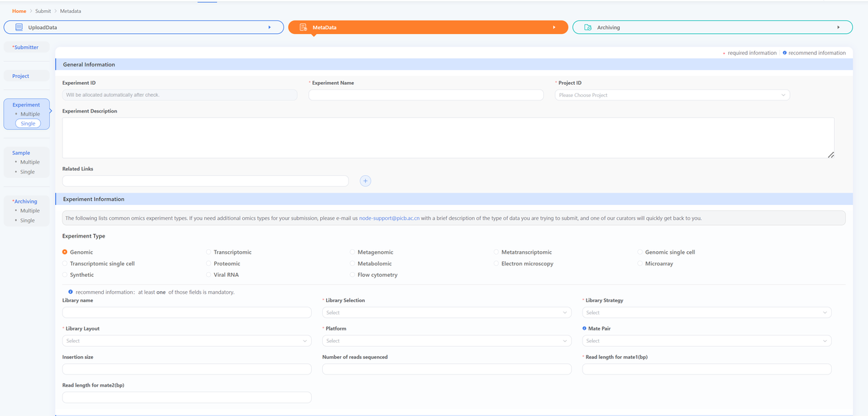Click the Experiment Description resize handle

coord(831,155)
